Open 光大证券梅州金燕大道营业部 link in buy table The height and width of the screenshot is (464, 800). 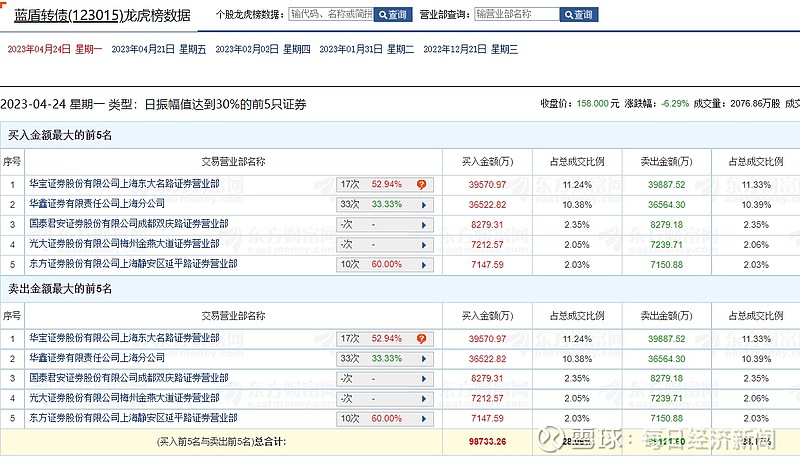pyautogui.click(x=124, y=243)
